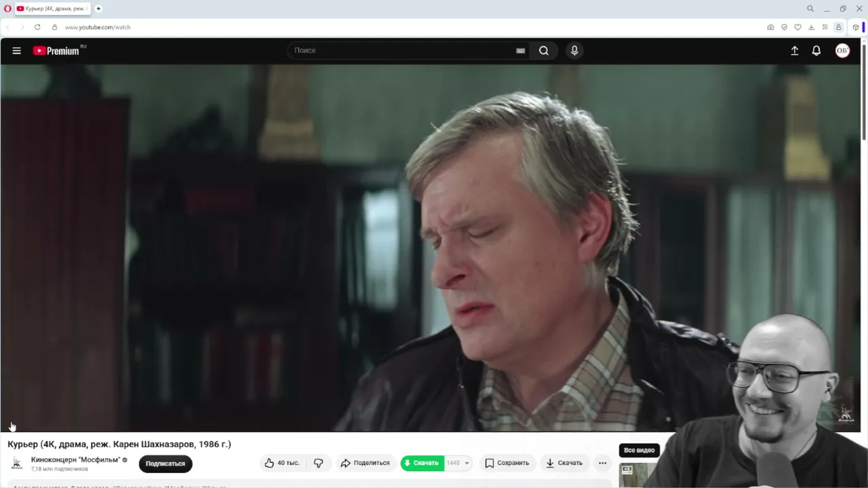Click the Подписаться subscribe button
The width and height of the screenshot is (868, 488).
(165, 464)
